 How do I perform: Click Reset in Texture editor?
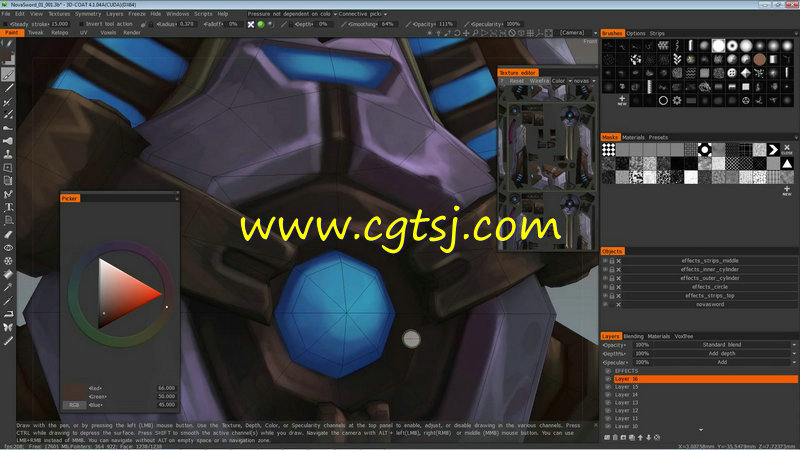pos(516,81)
